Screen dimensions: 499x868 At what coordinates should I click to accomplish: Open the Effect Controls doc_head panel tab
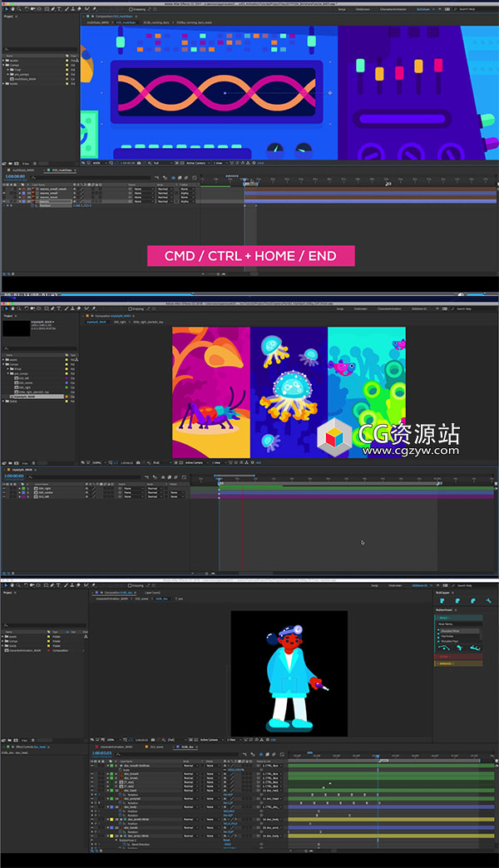point(29,747)
